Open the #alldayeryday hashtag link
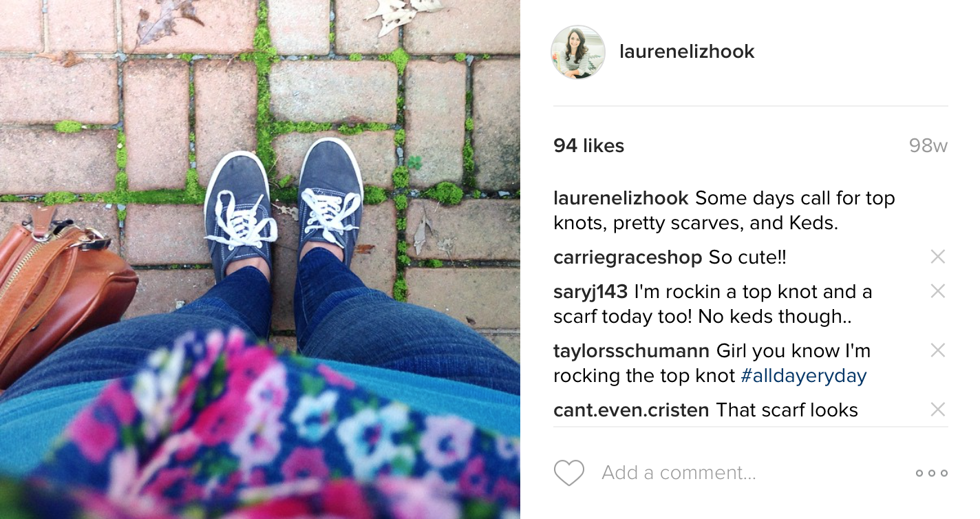The image size is (980, 519). tap(803, 376)
